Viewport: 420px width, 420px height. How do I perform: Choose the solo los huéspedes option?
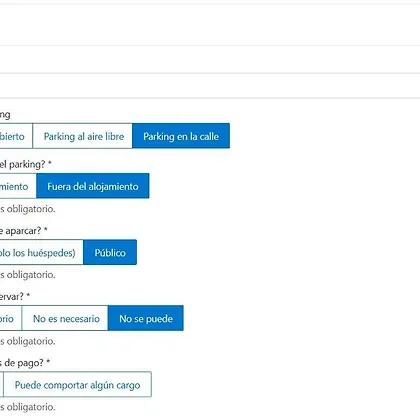point(42,252)
